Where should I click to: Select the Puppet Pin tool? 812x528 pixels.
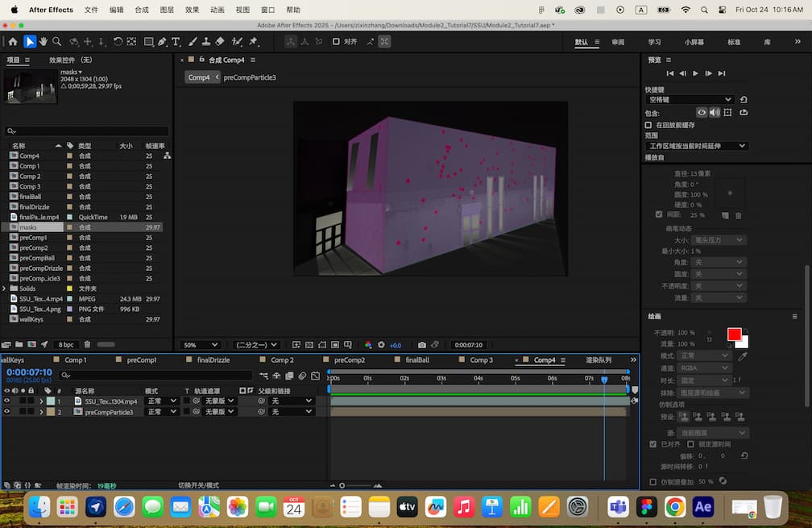tap(253, 41)
